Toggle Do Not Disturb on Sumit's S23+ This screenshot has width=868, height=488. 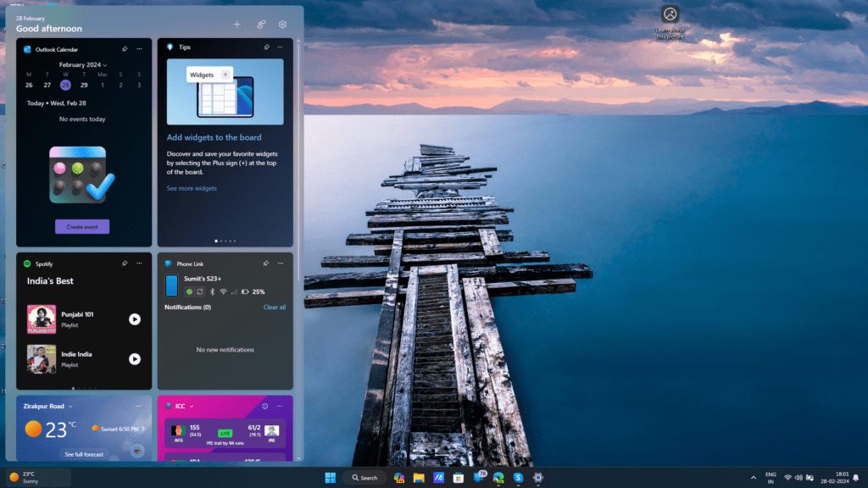pyautogui.click(x=189, y=291)
